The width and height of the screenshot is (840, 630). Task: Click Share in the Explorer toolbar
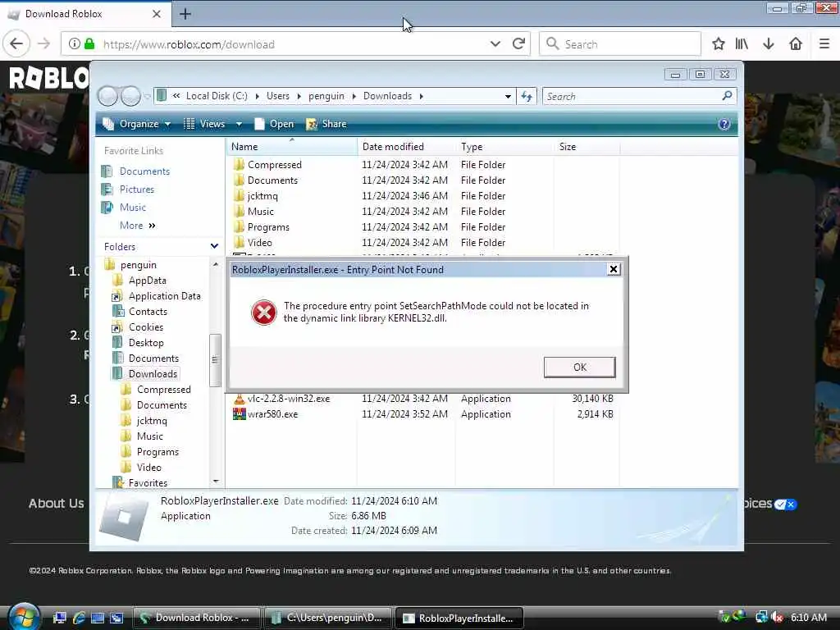pos(326,124)
